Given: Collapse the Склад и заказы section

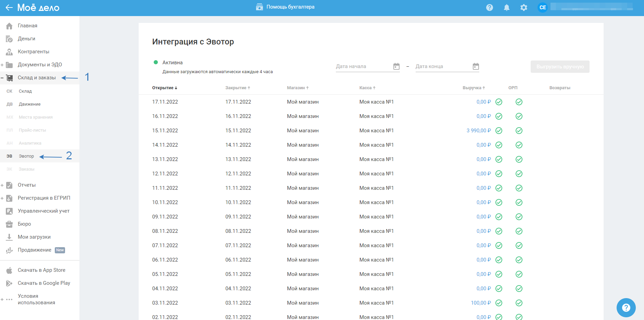Looking at the screenshot, I should click(2, 78).
